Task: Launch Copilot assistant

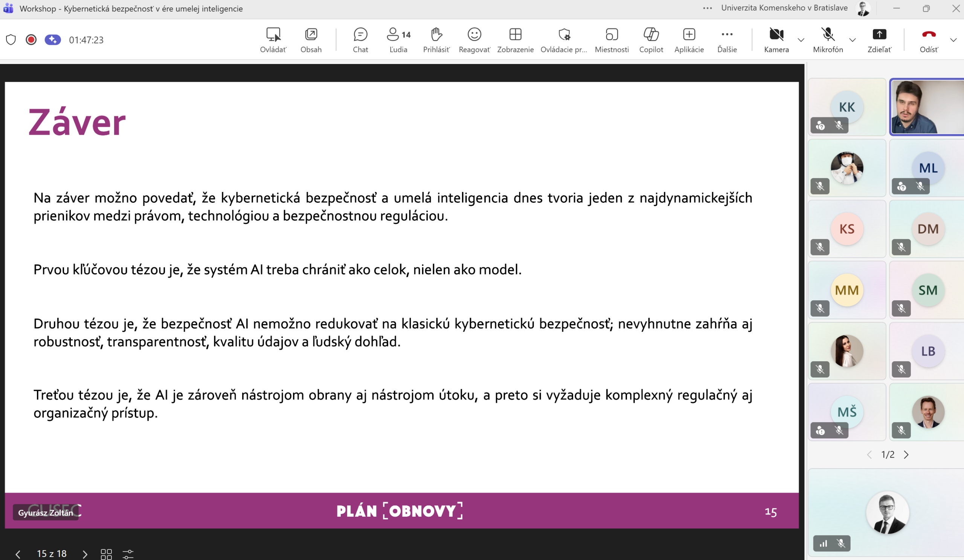Action: point(651,40)
